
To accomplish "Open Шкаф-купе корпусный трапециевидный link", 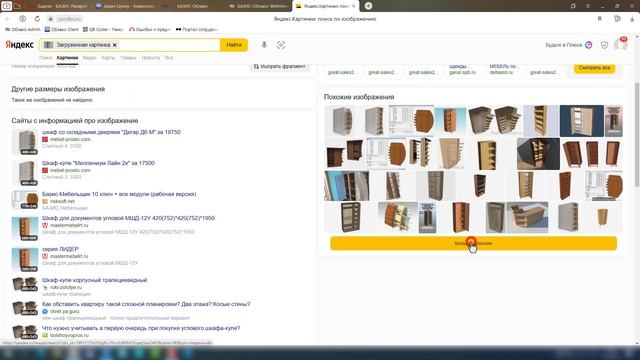I will click(94, 280).
